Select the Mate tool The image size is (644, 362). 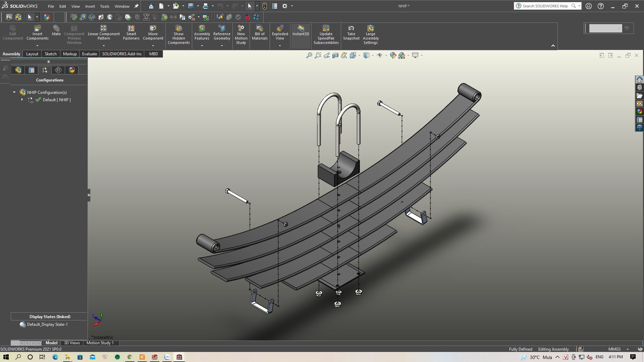[56, 31]
